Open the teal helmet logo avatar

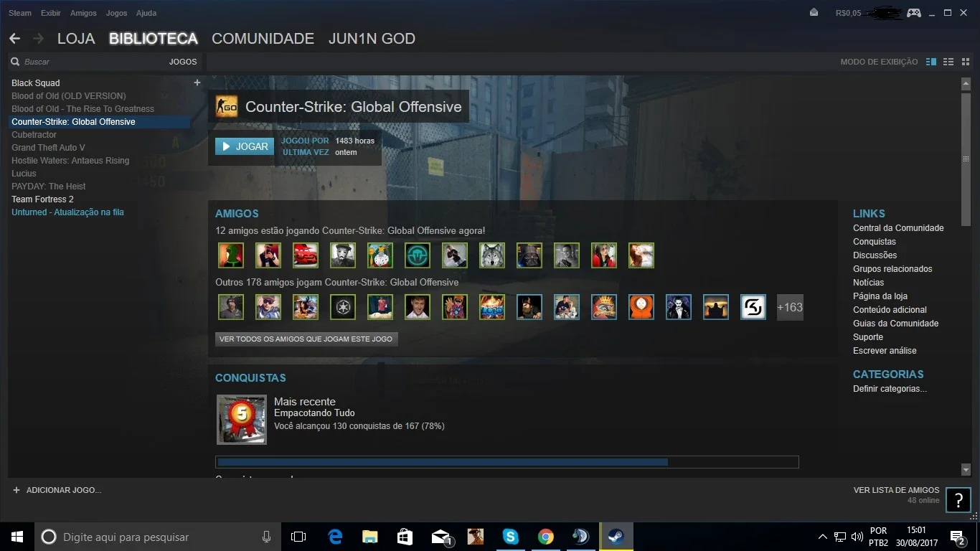[418, 255]
